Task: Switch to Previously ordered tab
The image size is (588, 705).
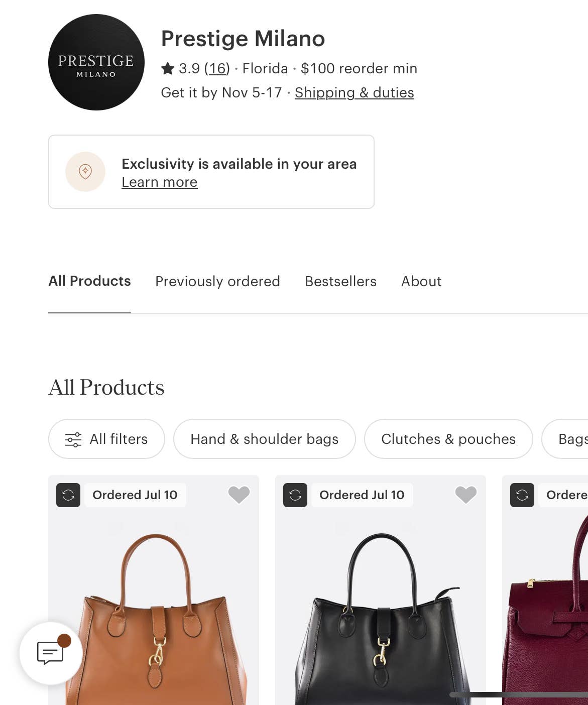Action: pos(217,281)
